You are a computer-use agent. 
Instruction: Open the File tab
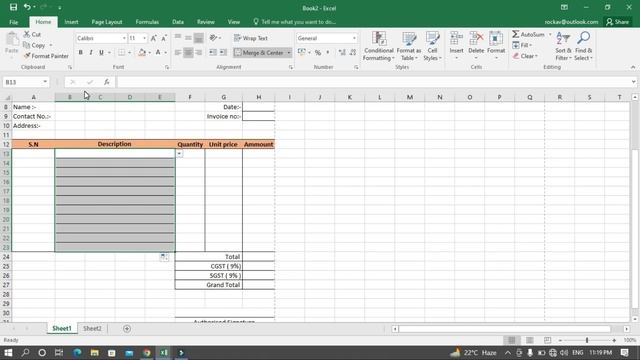13,22
